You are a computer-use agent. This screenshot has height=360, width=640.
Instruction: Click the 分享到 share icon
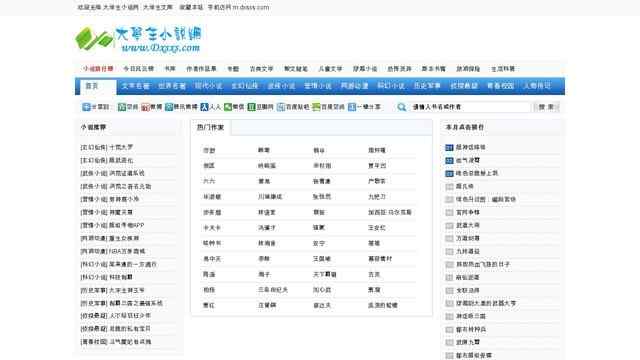click(x=86, y=107)
